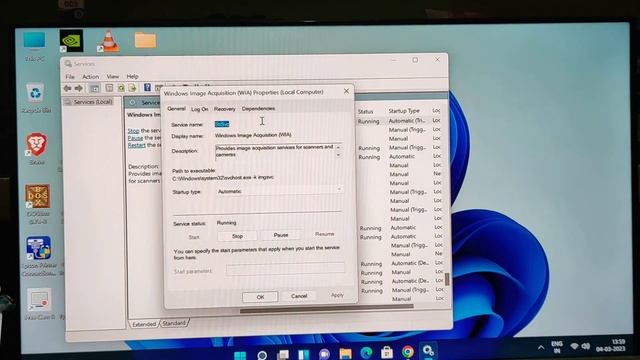Open the Brave browser desktop shortcut

tap(36, 149)
